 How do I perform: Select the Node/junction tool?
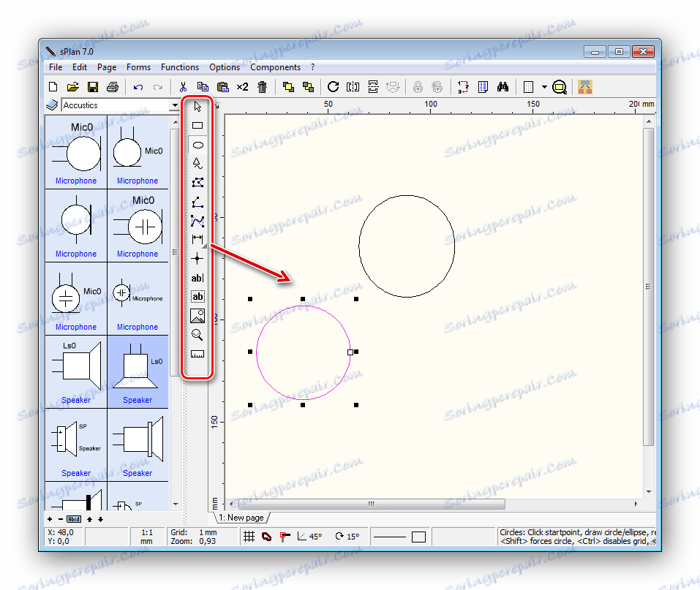click(197, 259)
